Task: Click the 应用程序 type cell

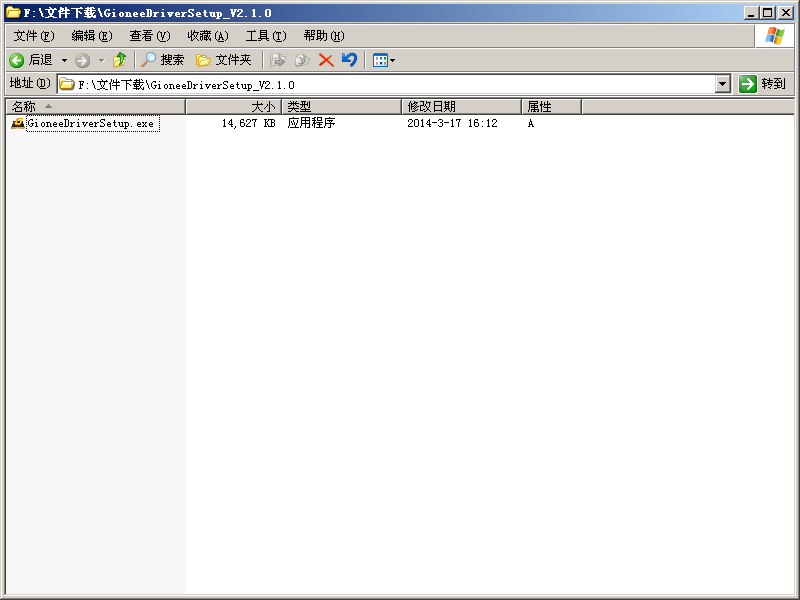Action: [x=311, y=123]
